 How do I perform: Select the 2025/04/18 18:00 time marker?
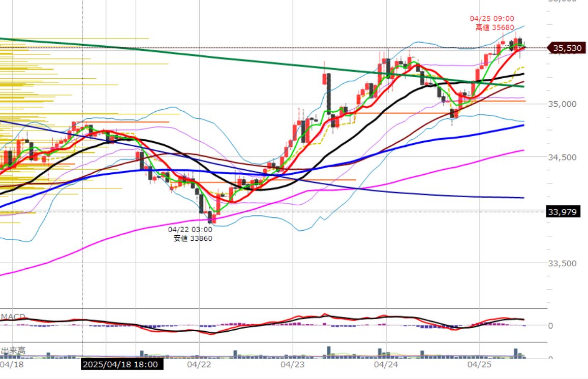pyautogui.click(x=122, y=364)
